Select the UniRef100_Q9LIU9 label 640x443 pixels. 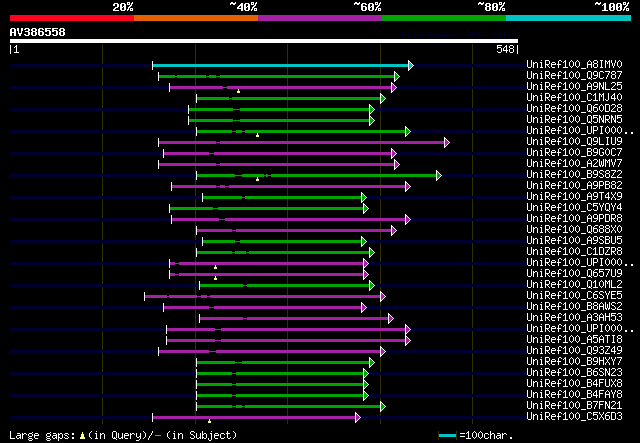574,142
